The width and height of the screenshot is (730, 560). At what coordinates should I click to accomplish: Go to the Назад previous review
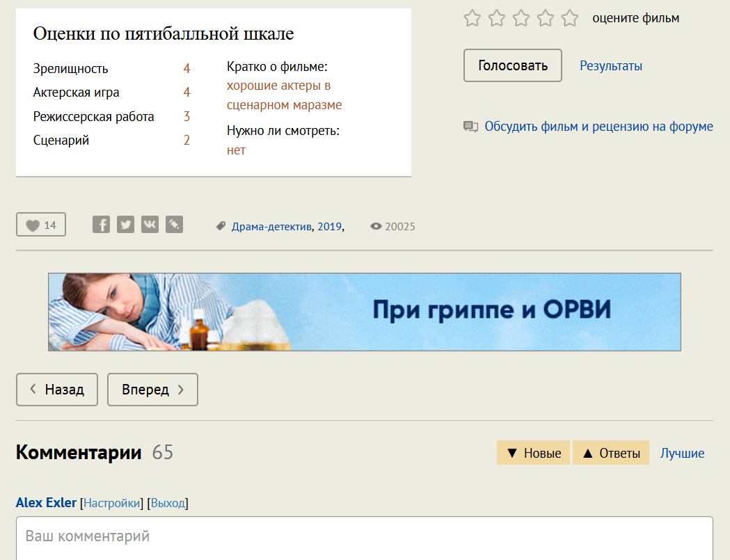(57, 390)
